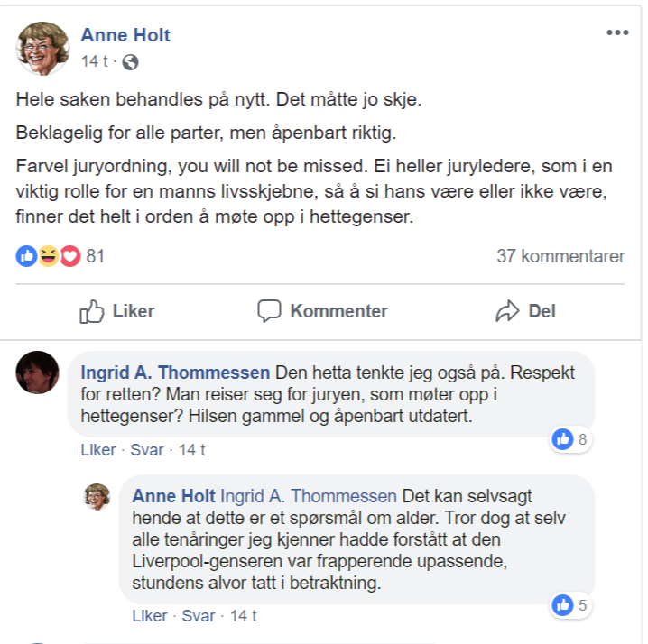648x644 pixels.
Task: Click the Kommenter button
Action: [323, 311]
